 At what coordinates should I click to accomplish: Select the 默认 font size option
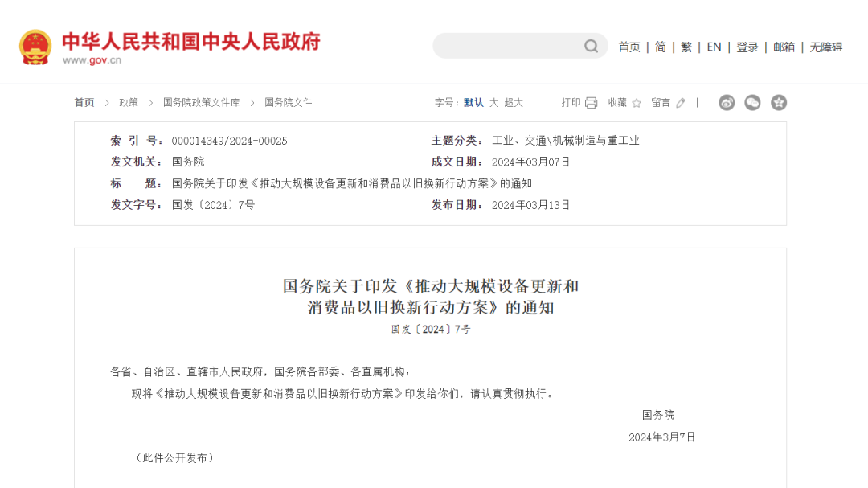click(474, 103)
